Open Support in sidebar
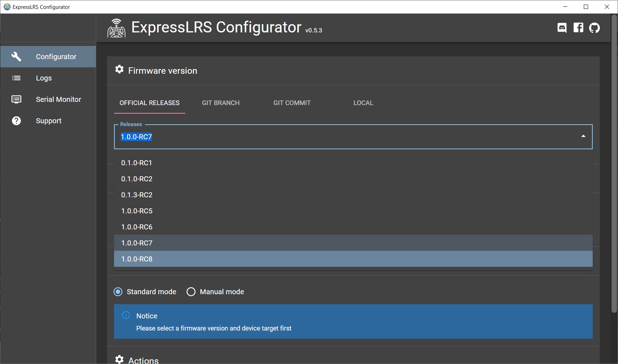618x364 pixels. pyautogui.click(x=48, y=121)
